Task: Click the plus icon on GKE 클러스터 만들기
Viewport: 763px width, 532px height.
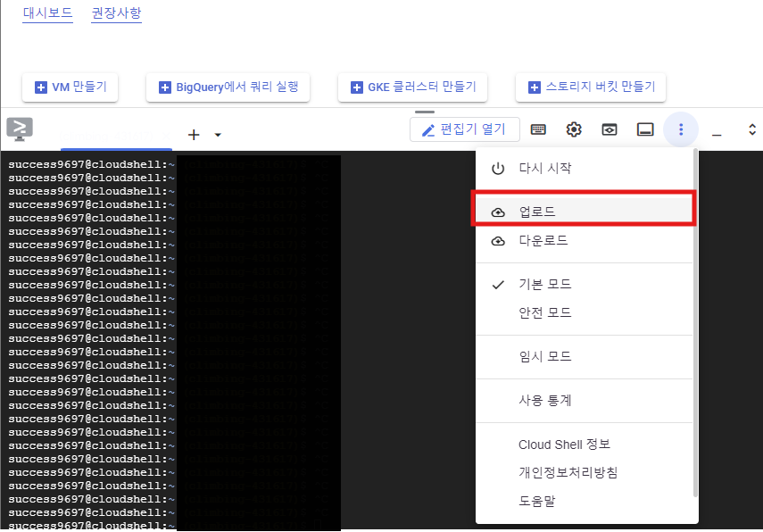Action: point(357,87)
